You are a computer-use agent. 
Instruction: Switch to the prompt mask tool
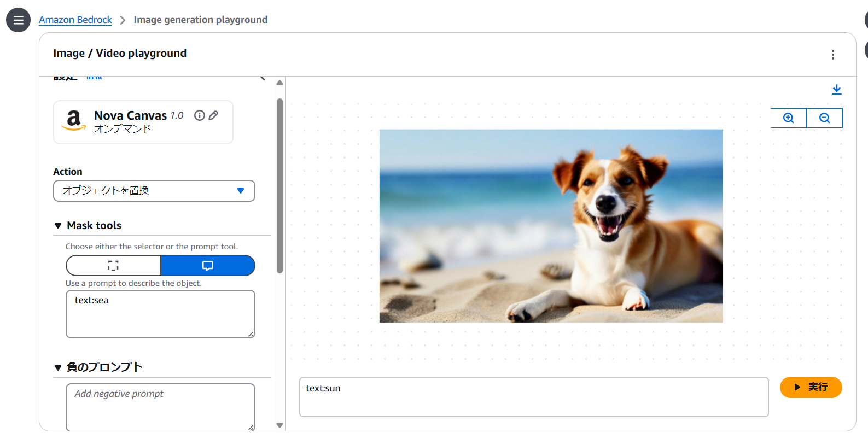(208, 266)
